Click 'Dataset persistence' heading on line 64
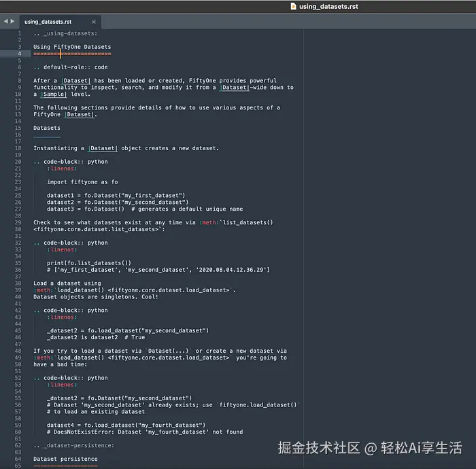Image resolution: width=476 pixels, height=469 pixels. (x=65, y=459)
